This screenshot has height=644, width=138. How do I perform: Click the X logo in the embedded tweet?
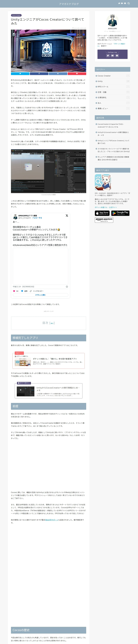click(x=67, y=216)
